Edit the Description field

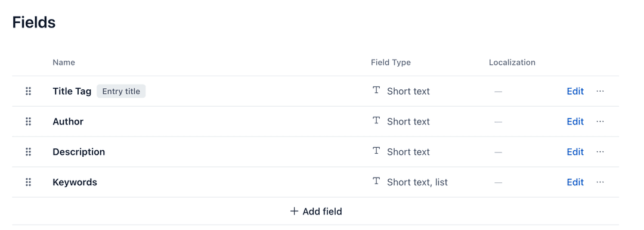(x=575, y=152)
